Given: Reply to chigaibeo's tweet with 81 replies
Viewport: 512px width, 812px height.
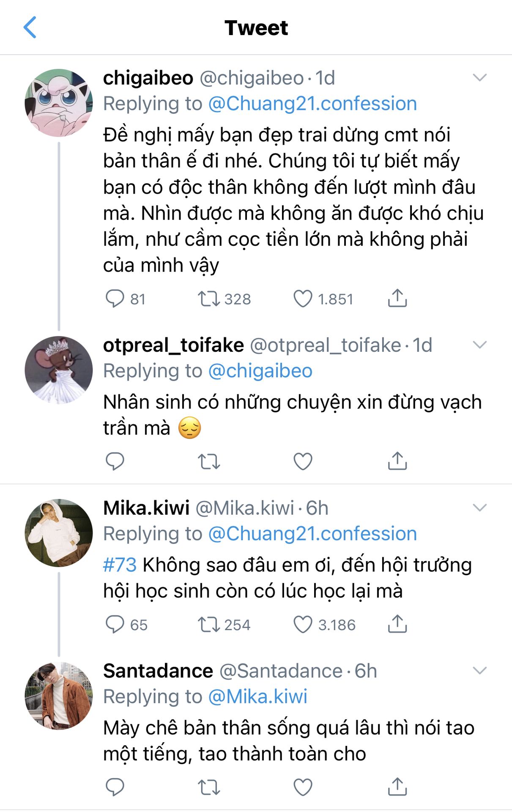Looking at the screenshot, I should point(115,299).
